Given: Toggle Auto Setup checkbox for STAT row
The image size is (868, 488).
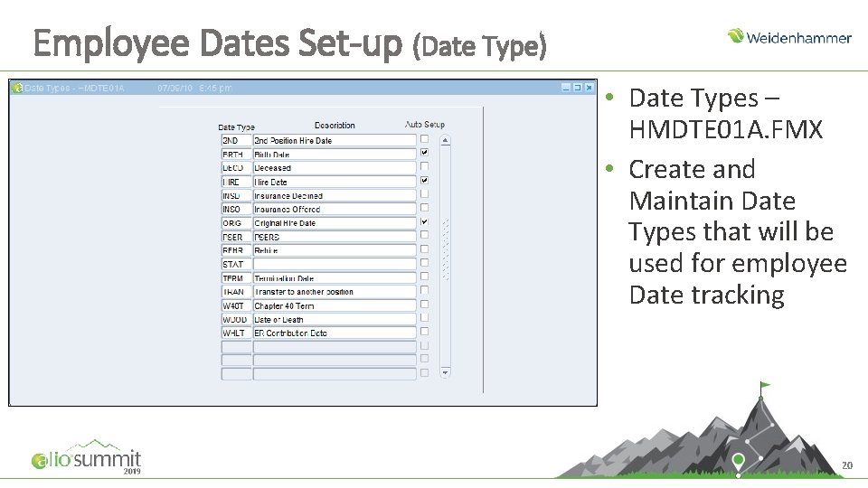Looking at the screenshot, I should click(x=424, y=263).
